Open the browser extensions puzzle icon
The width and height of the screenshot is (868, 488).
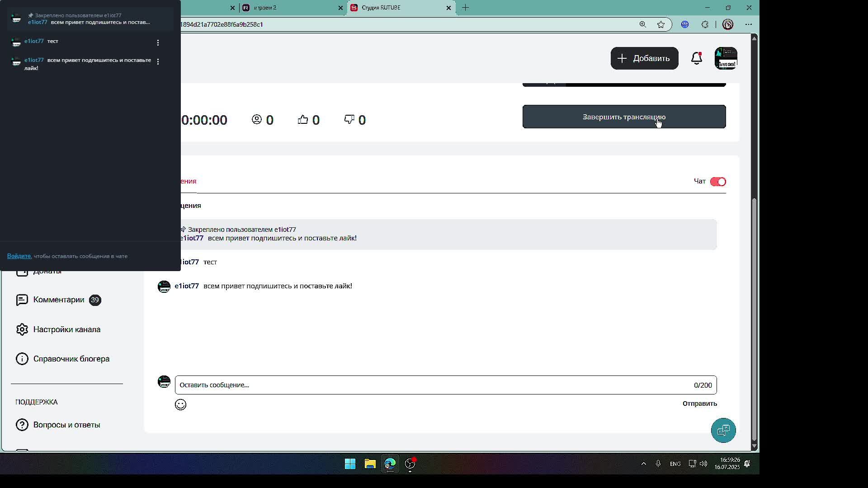pyautogui.click(x=705, y=24)
